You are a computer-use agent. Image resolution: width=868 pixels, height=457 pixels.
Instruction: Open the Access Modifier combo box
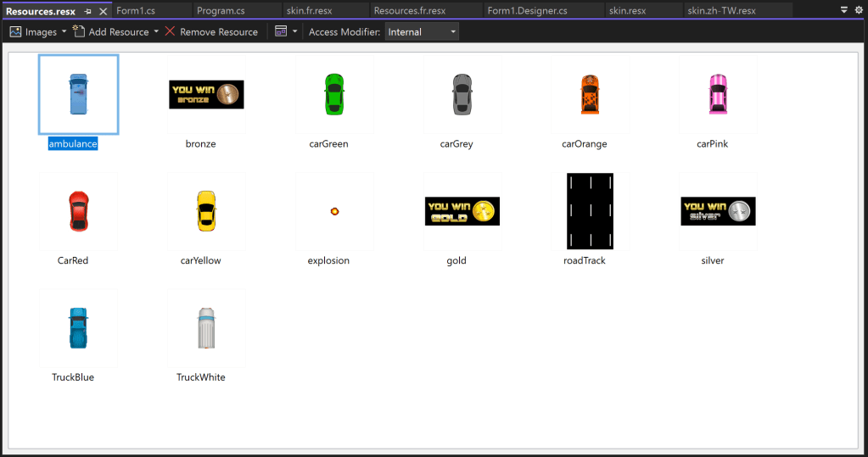[422, 31]
